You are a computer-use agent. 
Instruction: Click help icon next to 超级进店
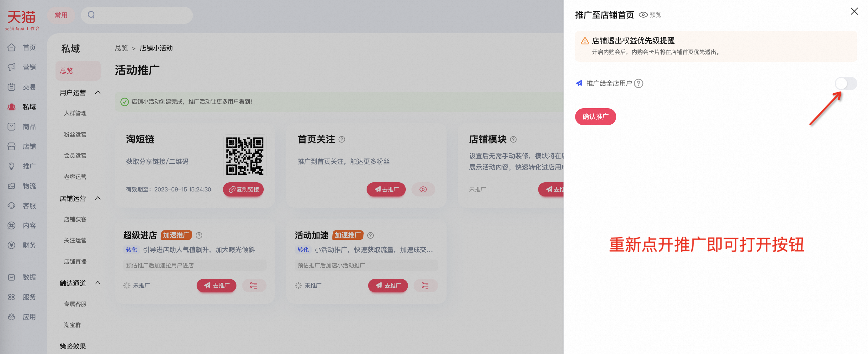pos(199,235)
